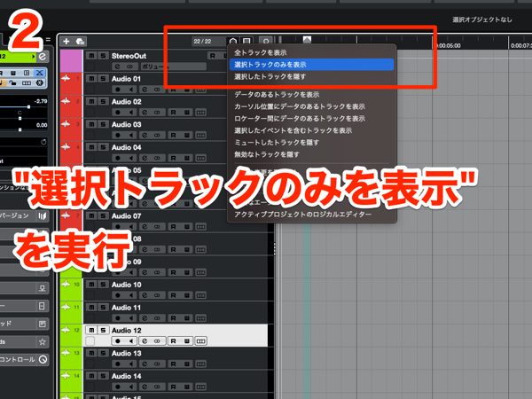Expand the バージョン inspector section
This screenshot has width=532, height=399.
[x=25, y=215]
